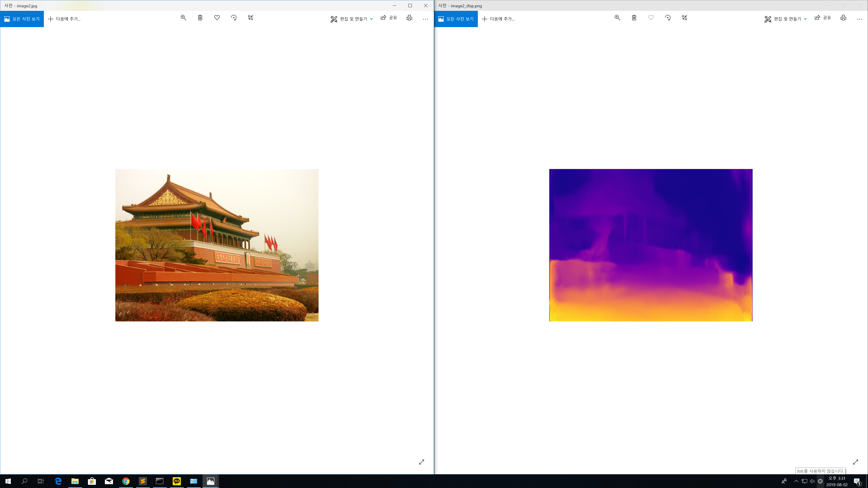
Task: Rotate the image2_disp.png depth map
Action: tap(668, 18)
